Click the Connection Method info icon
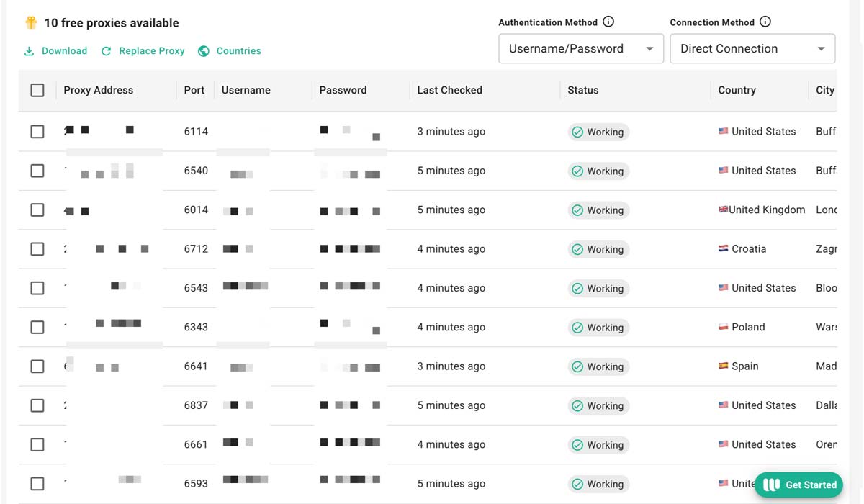864x504 pixels. [x=765, y=22]
